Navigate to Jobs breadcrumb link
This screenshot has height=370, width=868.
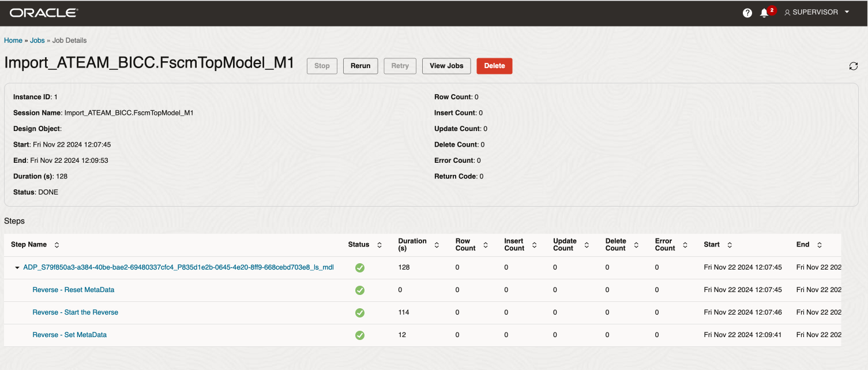click(37, 40)
